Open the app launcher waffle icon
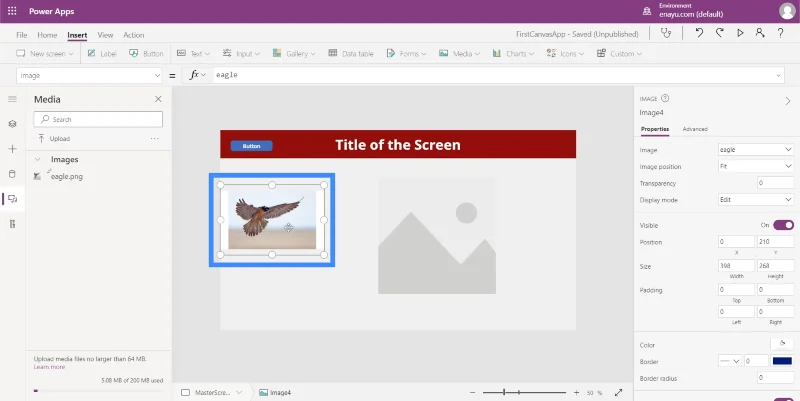The image size is (800, 401). point(12,11)
